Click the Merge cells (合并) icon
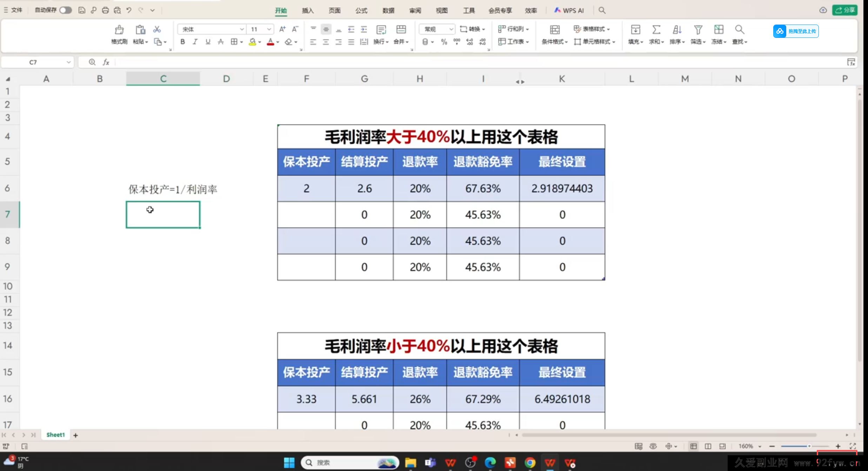868x471 pixels. (399, 42)
